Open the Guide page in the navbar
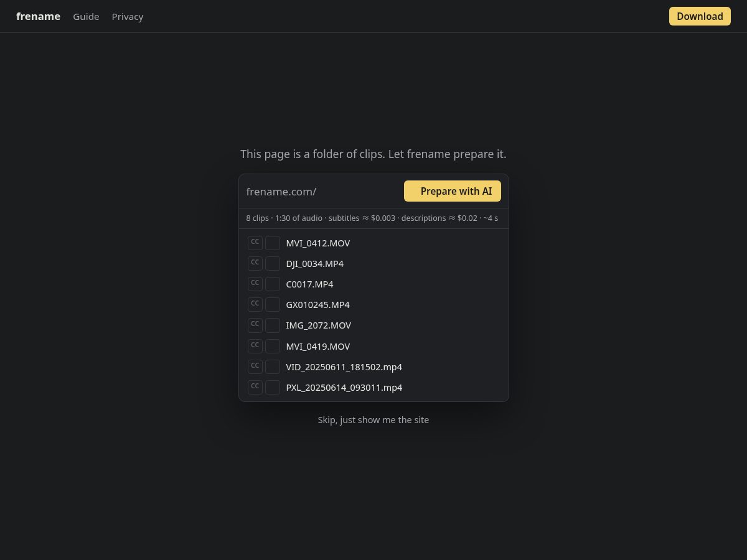Viewport: 747px width, 560px height. click(86, 17)
